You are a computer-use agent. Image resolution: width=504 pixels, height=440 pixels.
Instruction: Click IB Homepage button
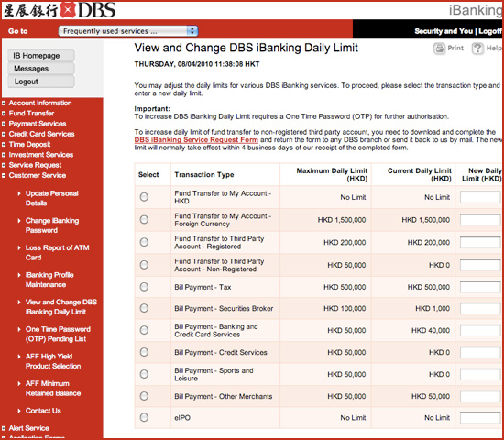point(41,56)
